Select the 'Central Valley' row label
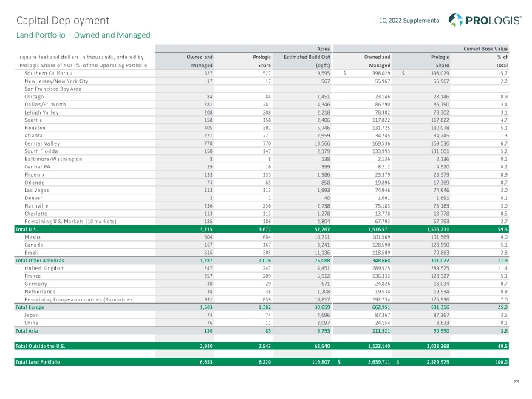The image size is (532, 399). click(x=42, y=143)
